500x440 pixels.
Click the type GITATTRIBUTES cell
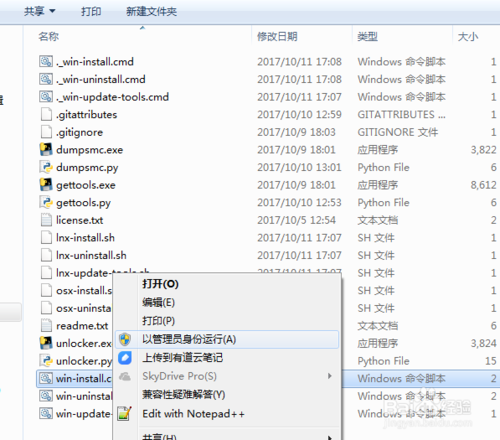[401, 114]
